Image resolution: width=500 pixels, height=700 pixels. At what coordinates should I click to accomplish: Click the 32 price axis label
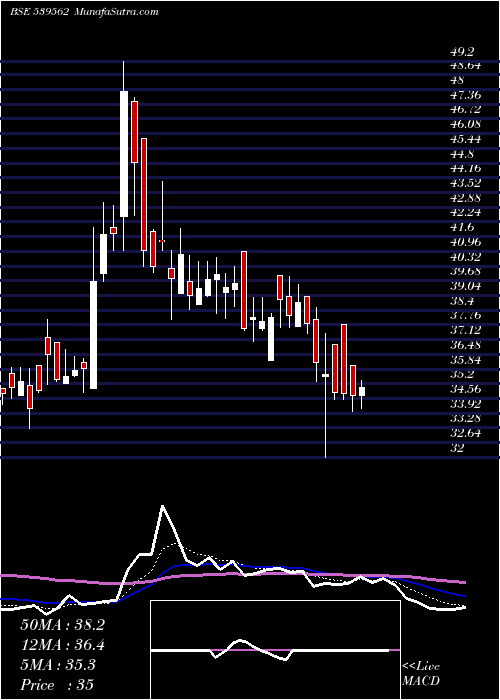coord(457,448)
